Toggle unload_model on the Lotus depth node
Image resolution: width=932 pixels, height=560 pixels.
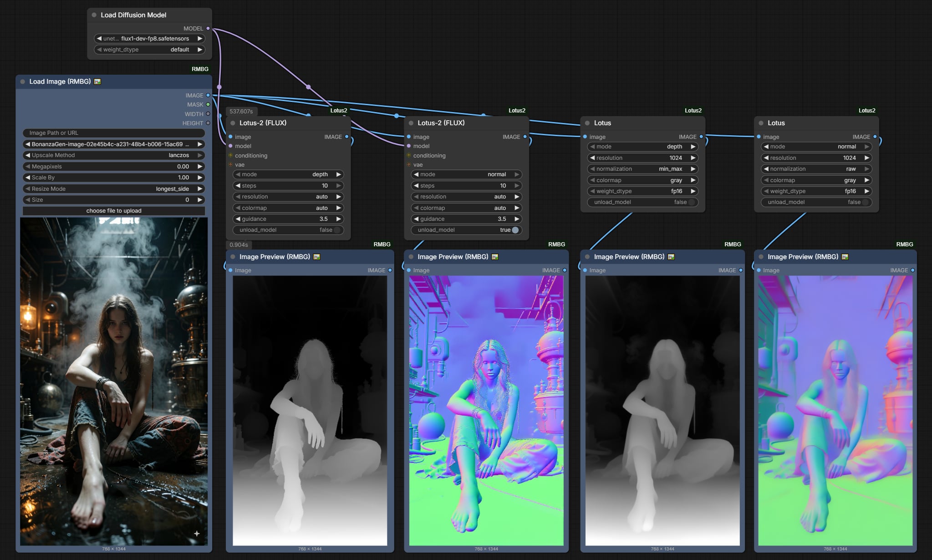(643, 202)
